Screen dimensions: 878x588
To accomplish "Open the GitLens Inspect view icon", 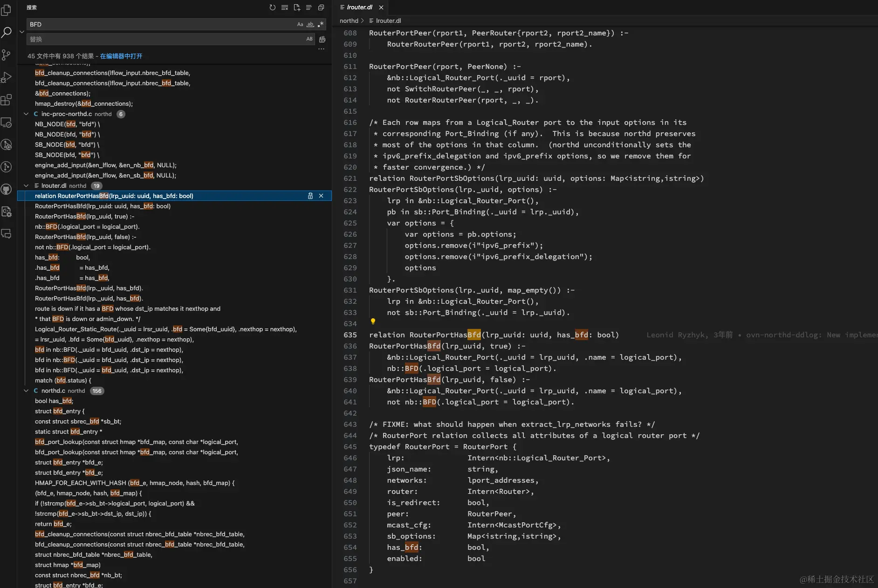I will (x=7, y=144).
